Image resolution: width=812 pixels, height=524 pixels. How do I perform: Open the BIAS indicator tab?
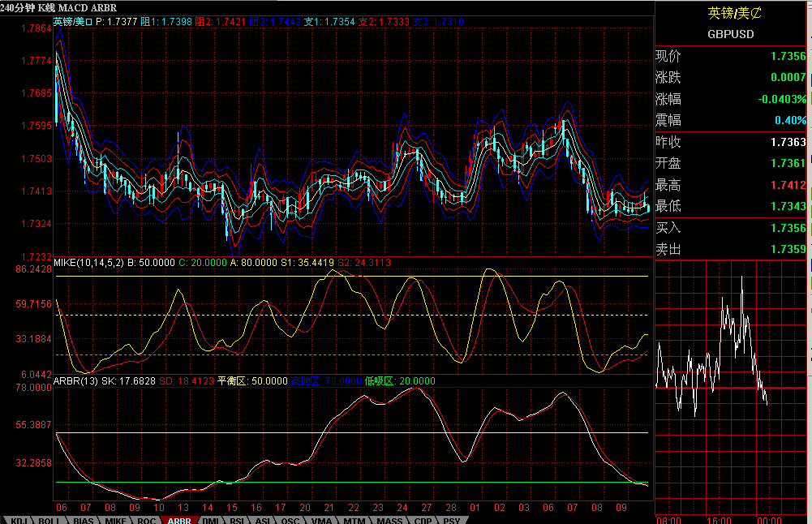coord(83,521)
